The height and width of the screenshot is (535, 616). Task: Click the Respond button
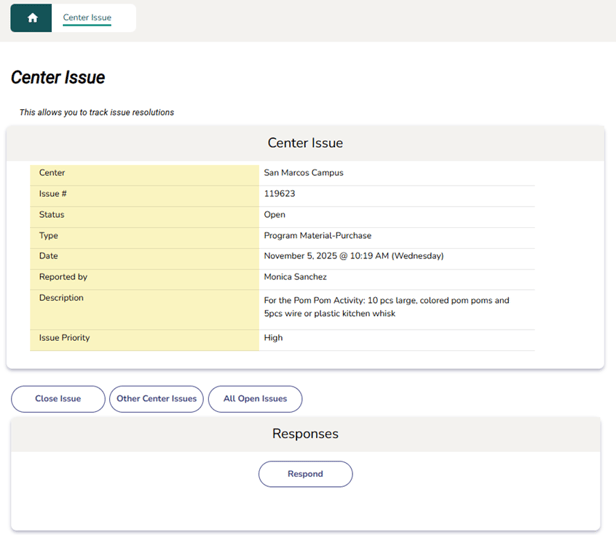click(305, 474)
